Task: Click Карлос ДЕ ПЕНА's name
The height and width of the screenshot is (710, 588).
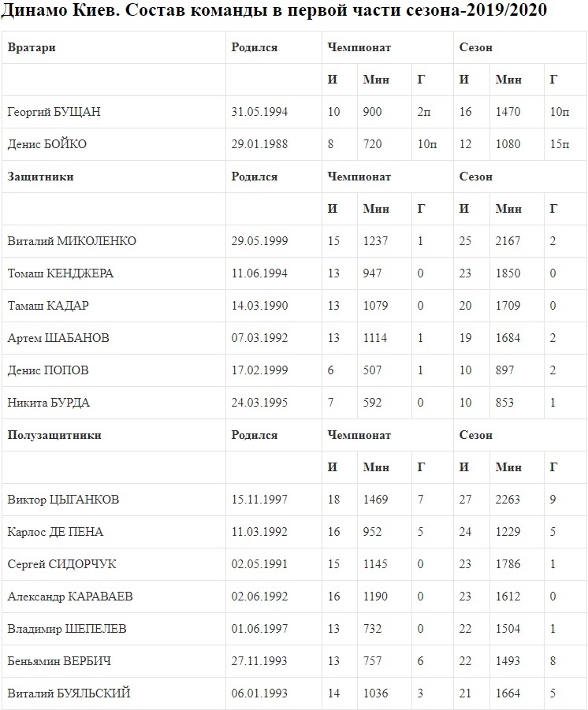Action: [x=55, y=532]
